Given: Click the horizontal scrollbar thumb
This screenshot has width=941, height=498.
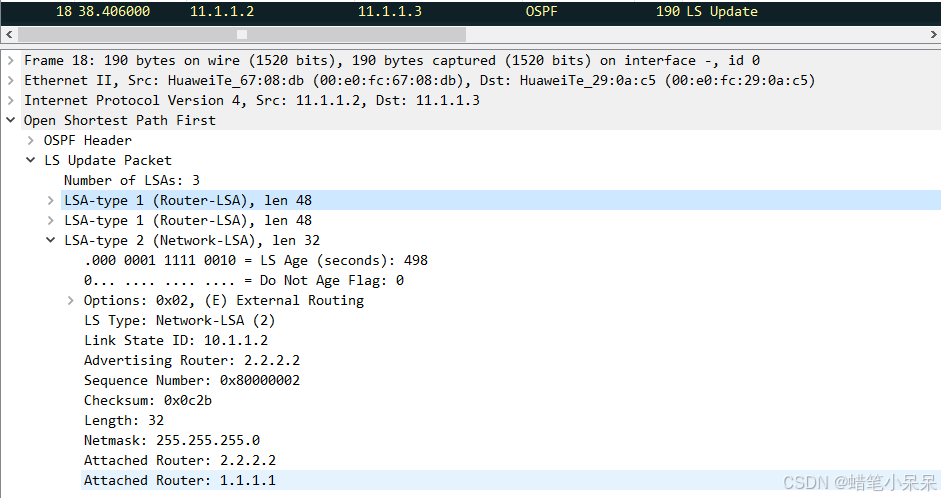Looking at the screenshot, I should tap(241, 35).
